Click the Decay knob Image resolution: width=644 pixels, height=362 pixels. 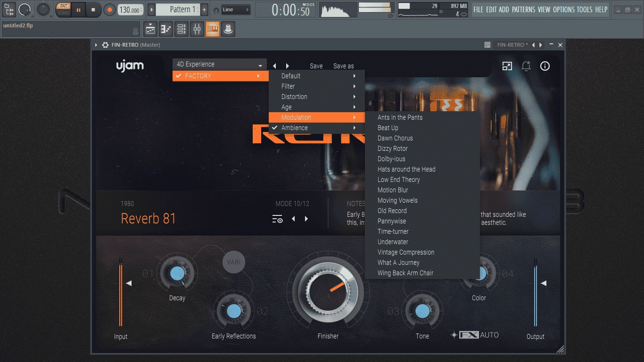tap(177, 273)
